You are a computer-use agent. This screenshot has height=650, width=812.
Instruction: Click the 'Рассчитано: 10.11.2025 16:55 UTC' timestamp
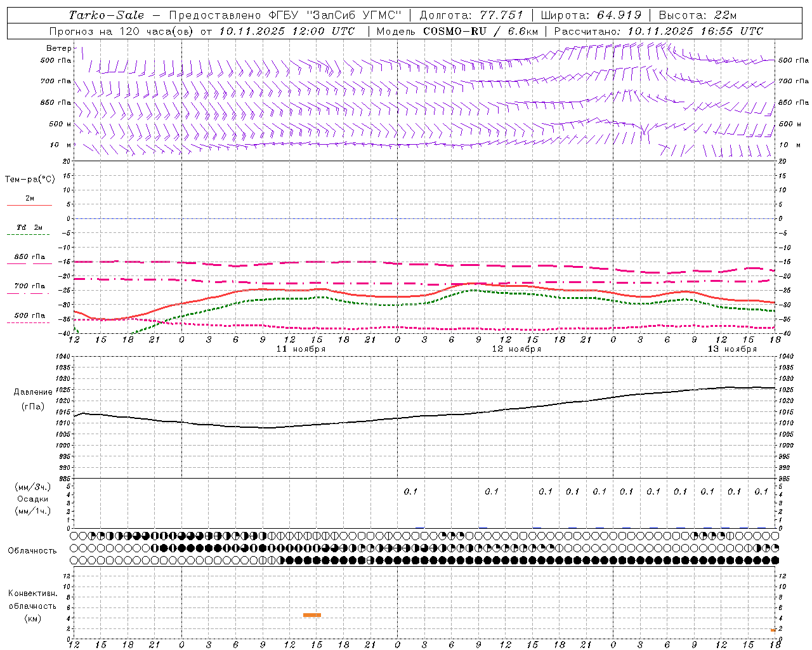[658, 31]
